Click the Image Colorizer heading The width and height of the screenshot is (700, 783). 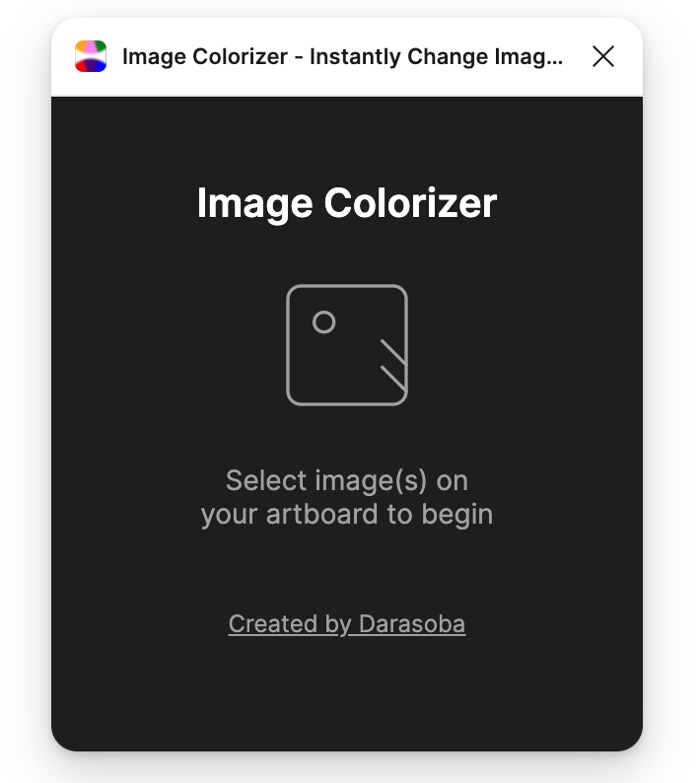(x=347, y=203)
